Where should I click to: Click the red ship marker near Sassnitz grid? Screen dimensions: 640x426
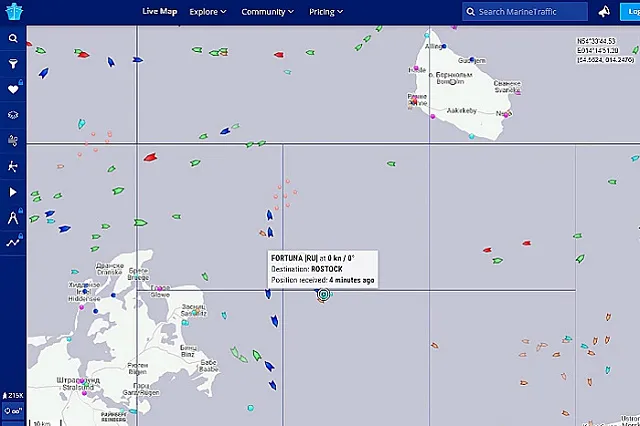tap(150, 156)
